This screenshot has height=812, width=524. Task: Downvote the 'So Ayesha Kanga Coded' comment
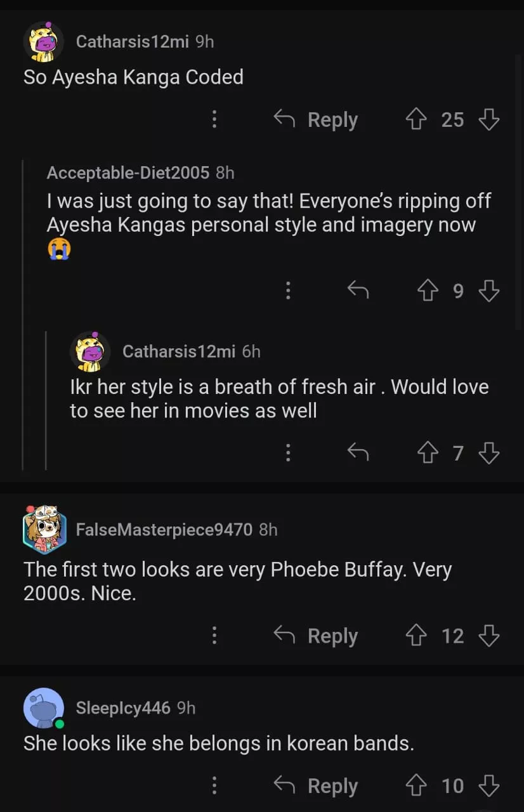click(x=488, y=119)
